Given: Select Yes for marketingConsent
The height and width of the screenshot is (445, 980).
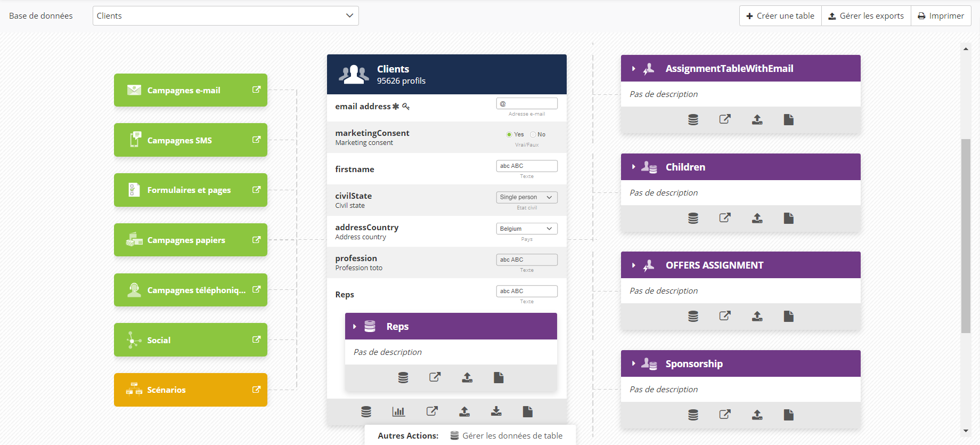Looking at the screenshot, I should [x=509, y=134].
